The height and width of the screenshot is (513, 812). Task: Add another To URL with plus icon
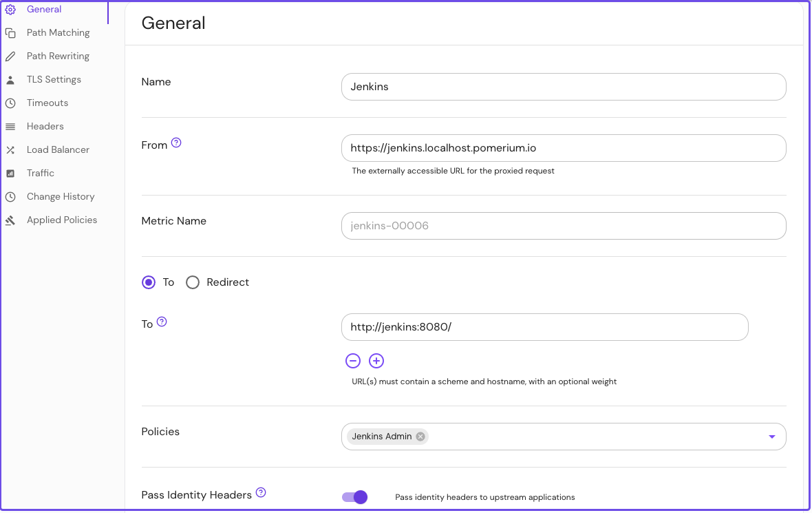[376, 361]
